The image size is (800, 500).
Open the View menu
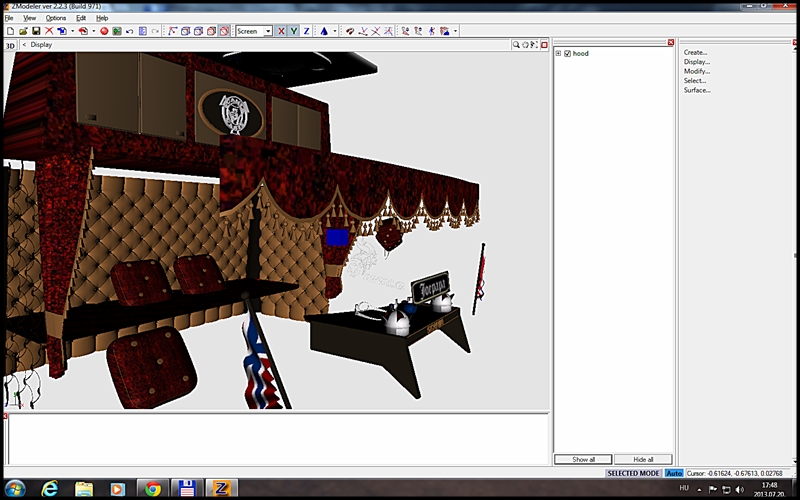30,18
